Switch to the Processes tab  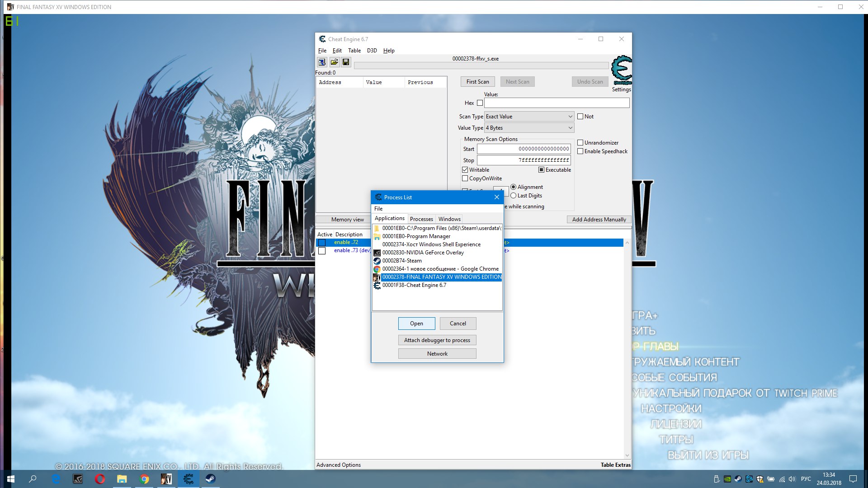coord(421,219)
